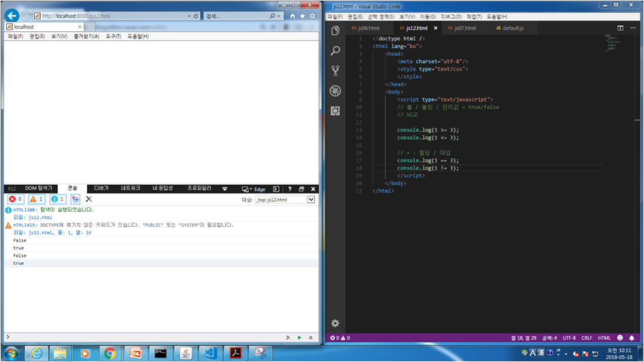Screen dimensions: 644x362
Task: Click the VS Code editor minimap
Action: pyautogui.click(x=614, y=43)
